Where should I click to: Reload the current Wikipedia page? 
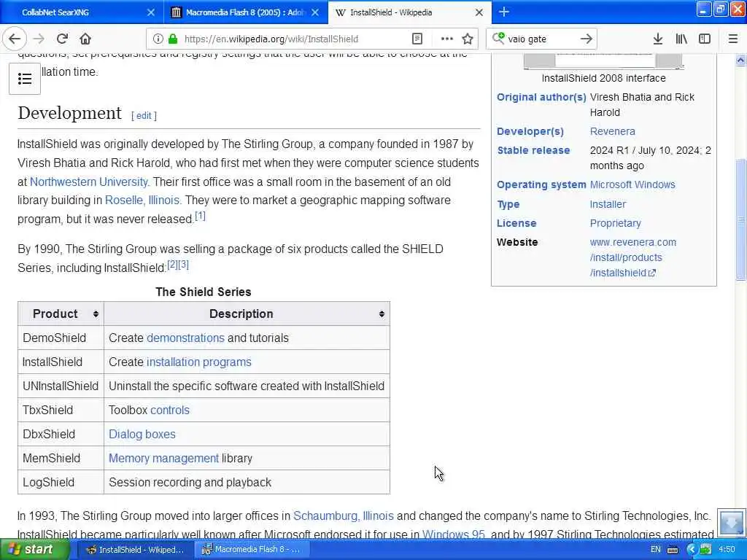coord(62,39)
